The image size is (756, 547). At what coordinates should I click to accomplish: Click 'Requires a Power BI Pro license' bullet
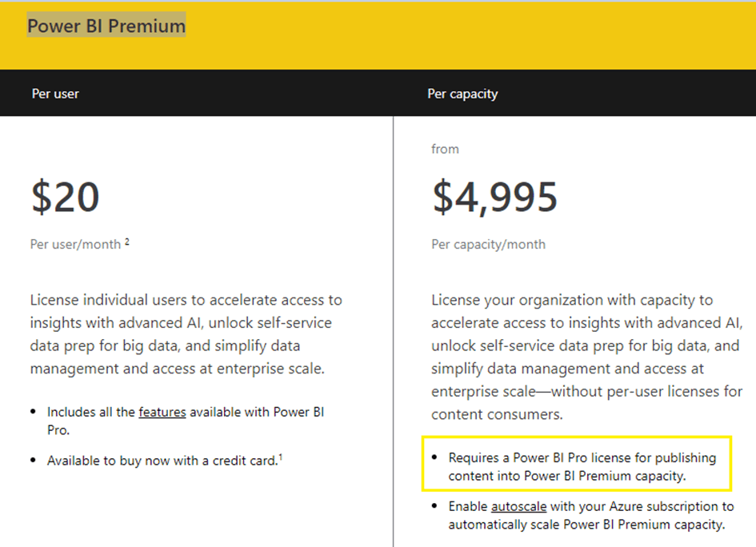pos(582,466)
